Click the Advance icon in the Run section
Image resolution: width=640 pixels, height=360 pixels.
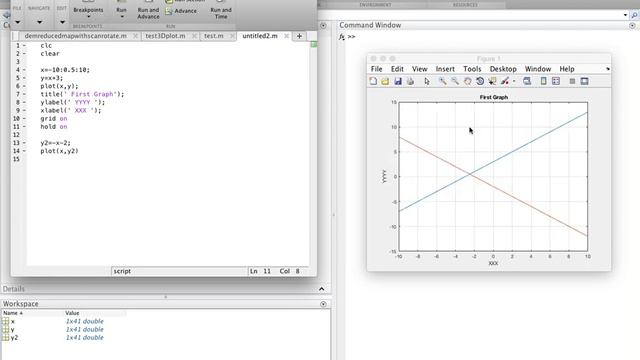click(x=169, y=11)
